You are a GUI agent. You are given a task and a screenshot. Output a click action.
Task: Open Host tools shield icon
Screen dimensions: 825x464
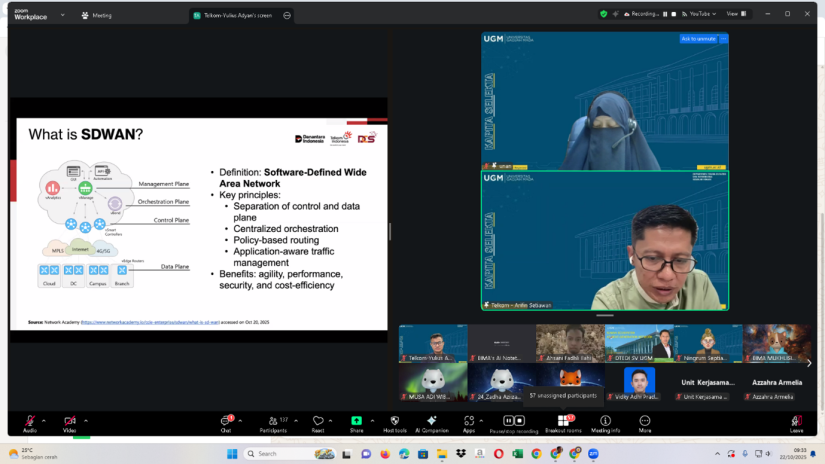click(394, 421)
